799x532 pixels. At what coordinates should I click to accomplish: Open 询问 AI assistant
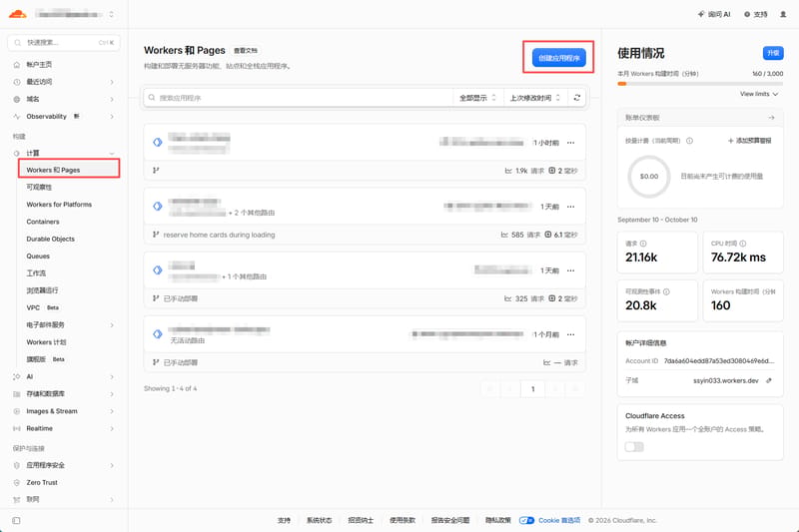714,14
